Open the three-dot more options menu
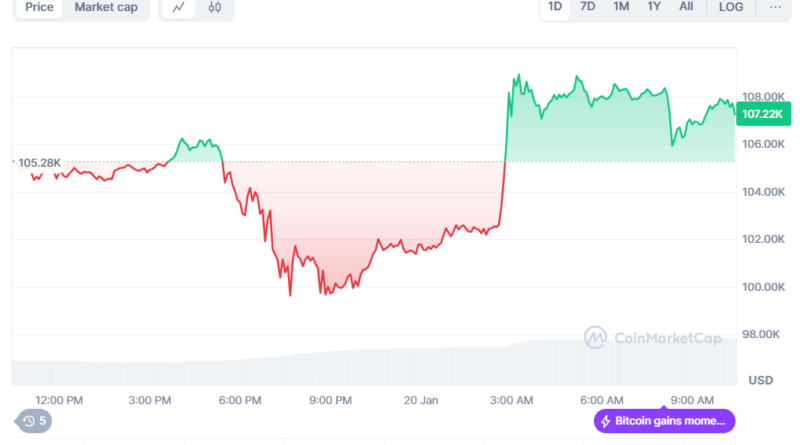 click(x=776, y=7)
